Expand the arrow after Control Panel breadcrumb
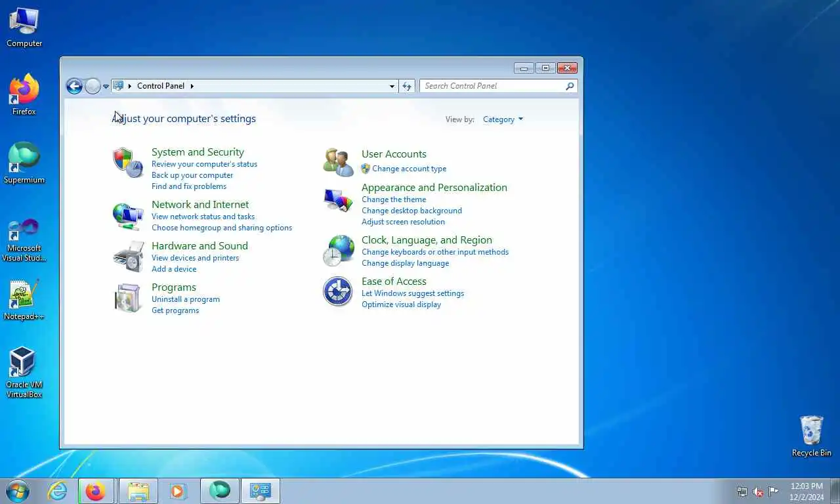The height and width of the screenshot is (504, 840). 192,86
